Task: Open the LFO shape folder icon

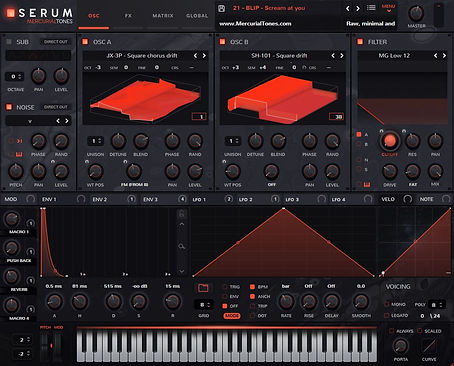Action: tap(203, 288)
